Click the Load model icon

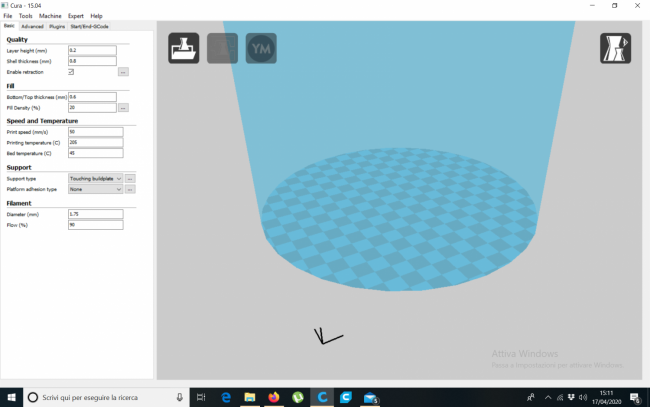point(184,48)
